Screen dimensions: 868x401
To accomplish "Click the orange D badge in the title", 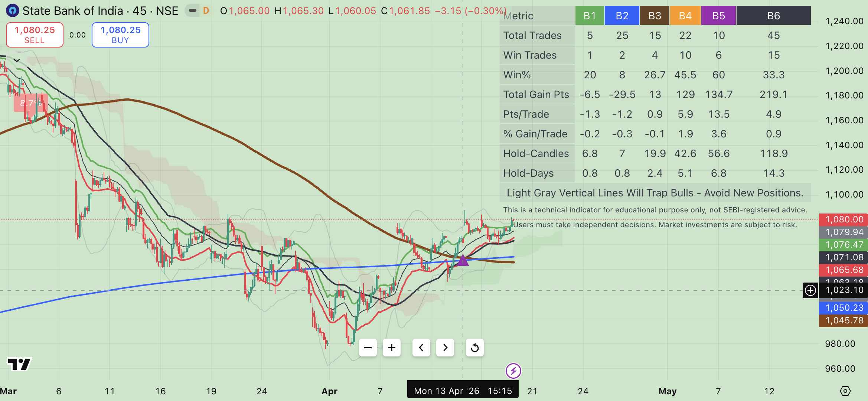I will tap(206, 11).
